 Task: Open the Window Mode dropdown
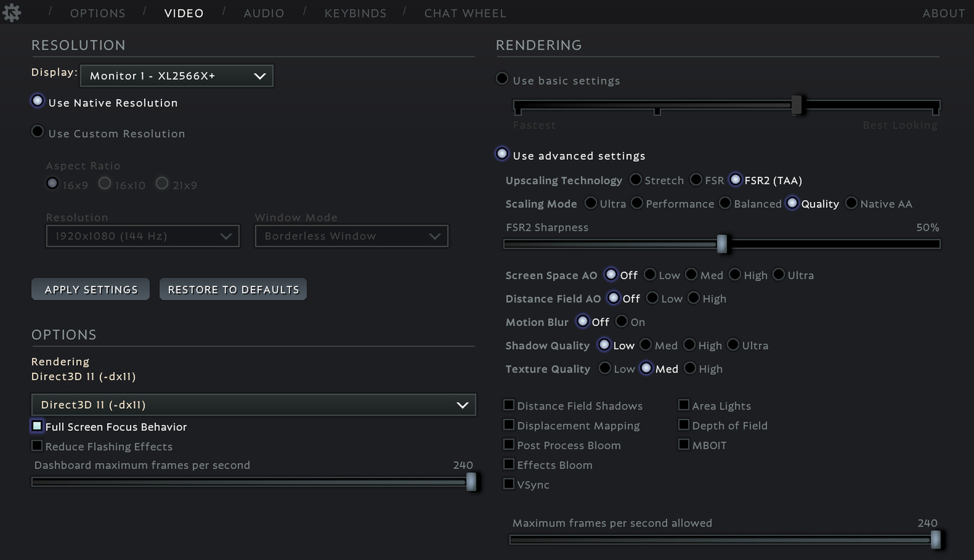point(351,236)
